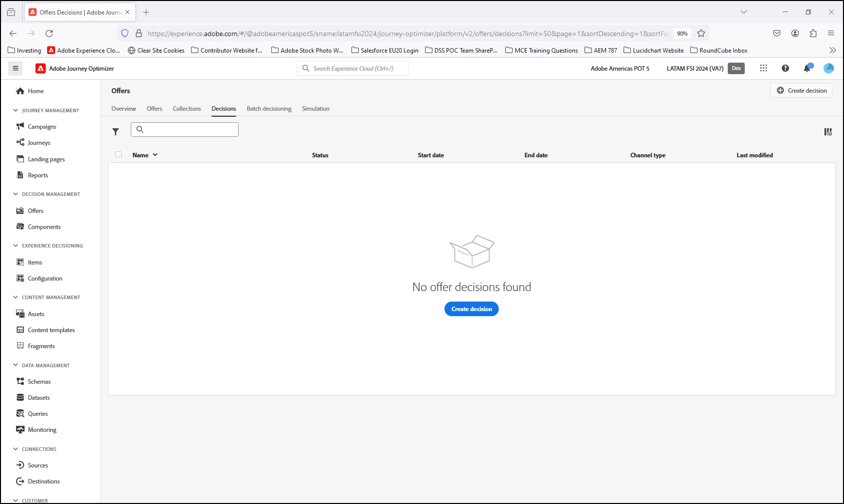Open the Name column sort chevron

pyautogui.click(x=155, y=155)
